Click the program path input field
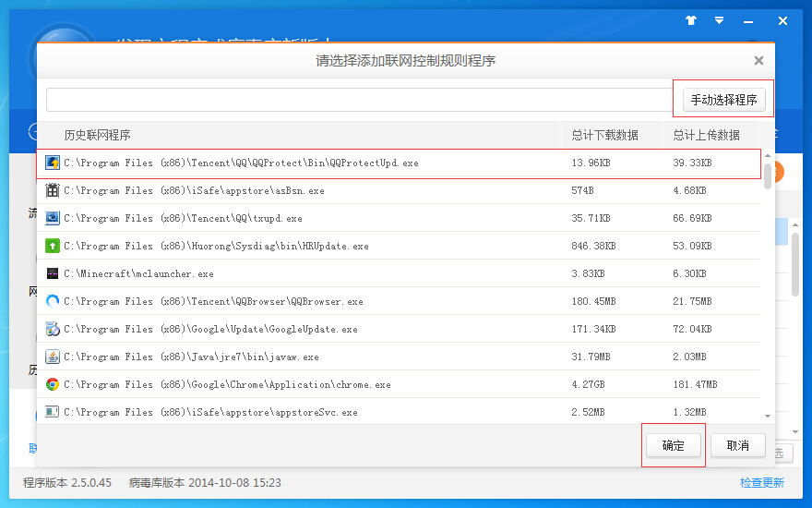 point(360,100)
